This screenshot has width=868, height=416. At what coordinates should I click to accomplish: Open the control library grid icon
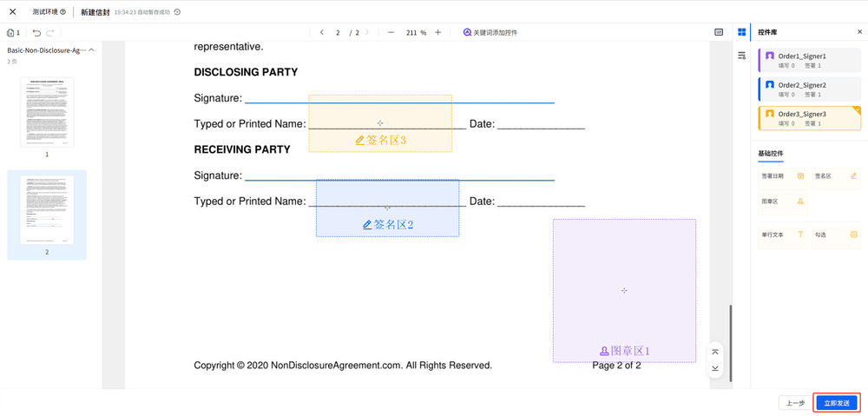(741, 32)
